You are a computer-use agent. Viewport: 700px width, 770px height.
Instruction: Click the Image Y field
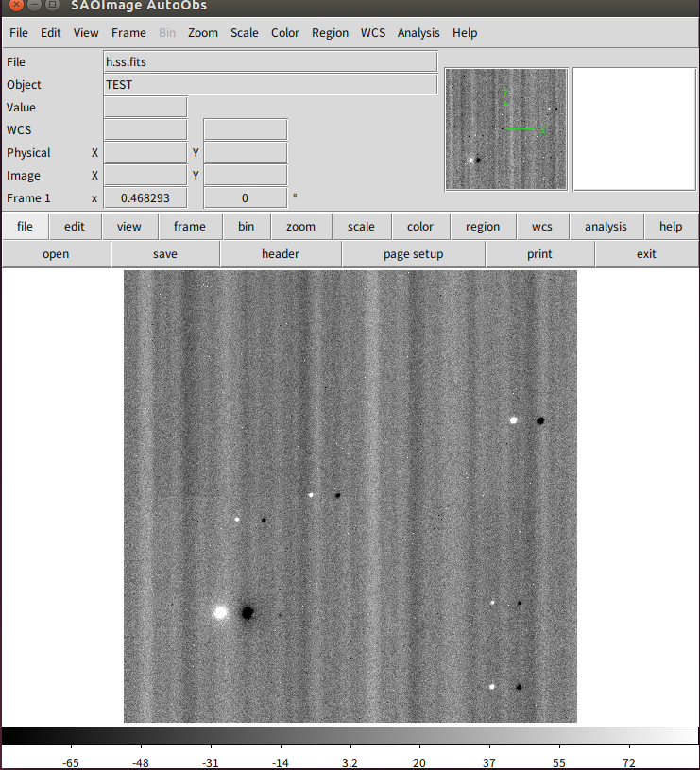pos(246,175)
